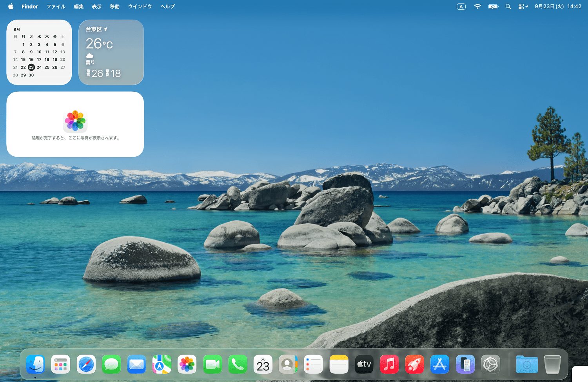Select day 24 in the calendar widget

click(39, 67)
